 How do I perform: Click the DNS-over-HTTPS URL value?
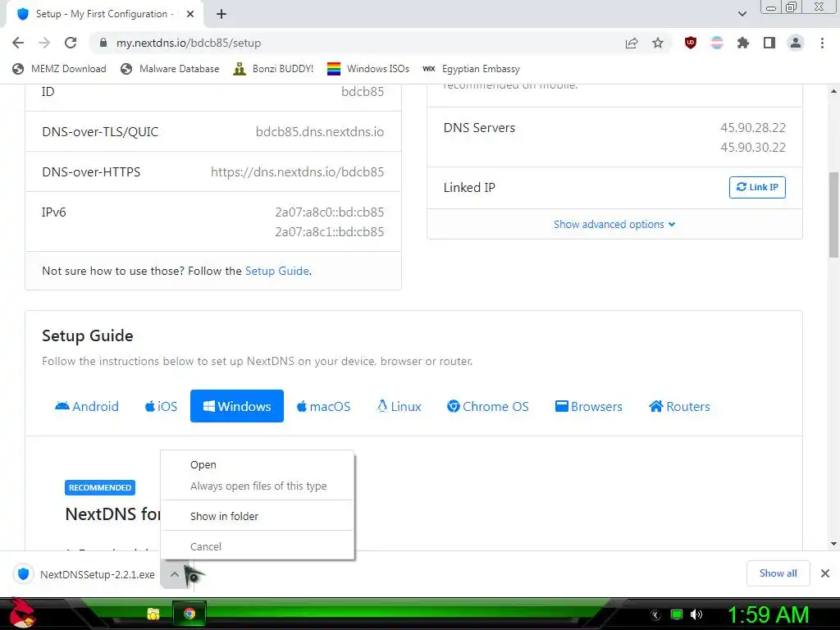[297, 172]
